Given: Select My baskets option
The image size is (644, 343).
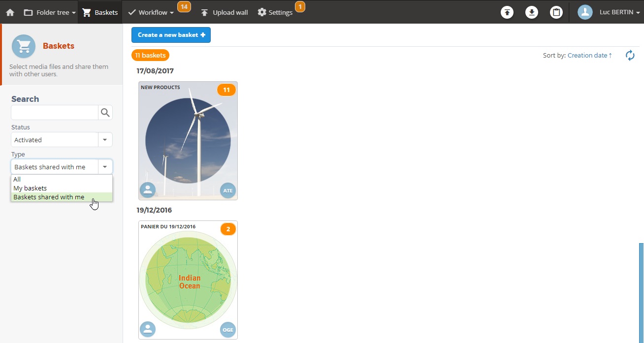Looking at the screenshot, I should (x=62, y=188).
